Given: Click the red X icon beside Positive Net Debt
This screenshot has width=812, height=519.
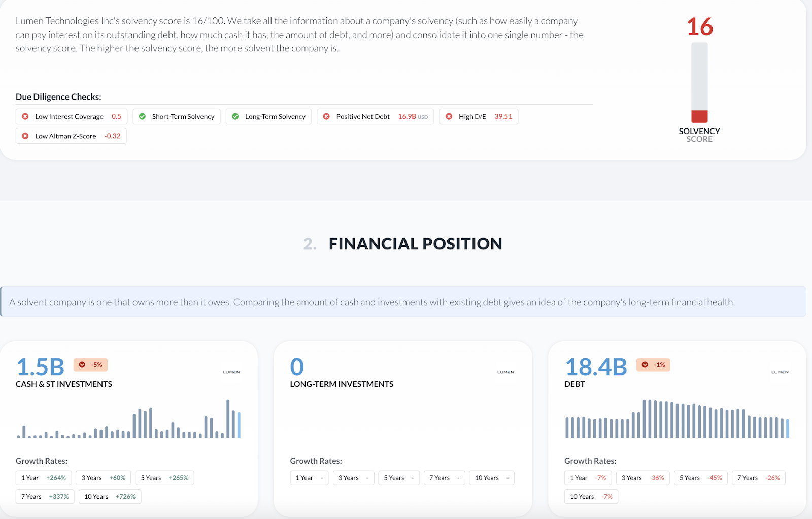Looking at the screenshot, I should point(326,117).
